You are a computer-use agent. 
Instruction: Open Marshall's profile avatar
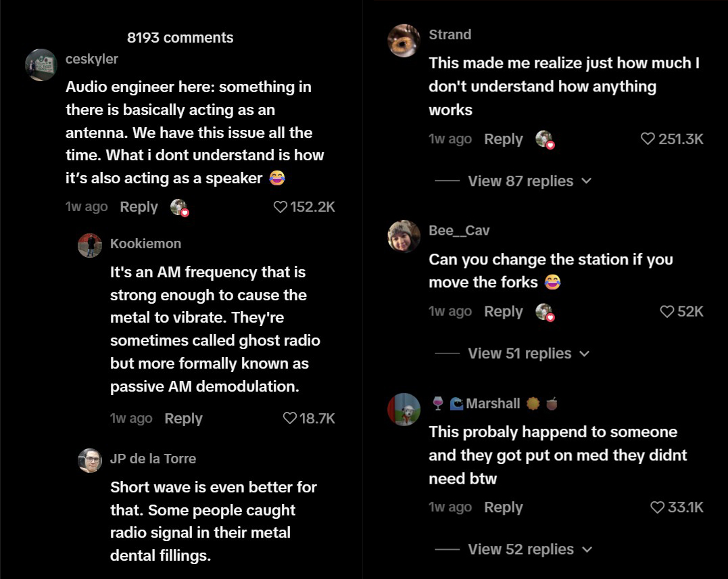click(404, 409)
